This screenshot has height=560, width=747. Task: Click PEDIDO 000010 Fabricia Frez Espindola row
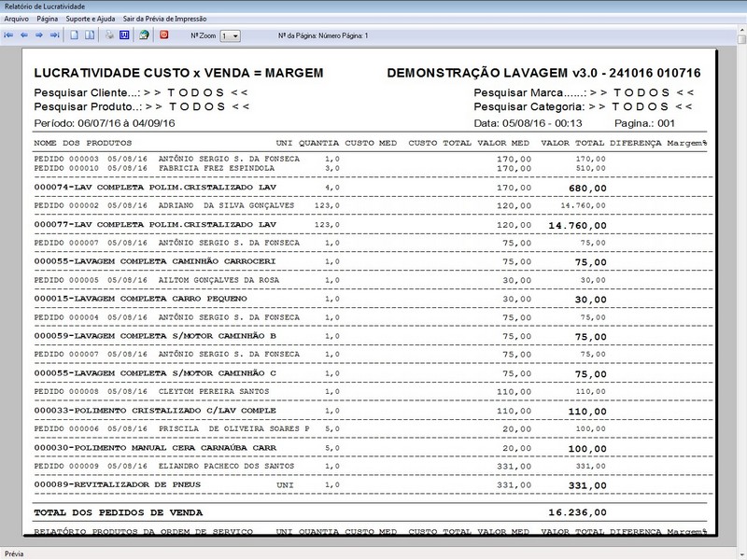[x=319, y=169]
